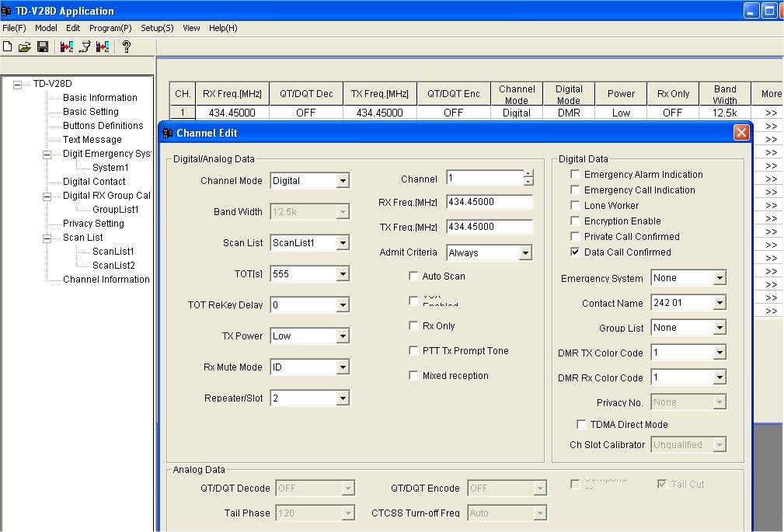Select ScanList2 in the tree
784x532 pixels.
pyautogui.click(x=113, y=266)
